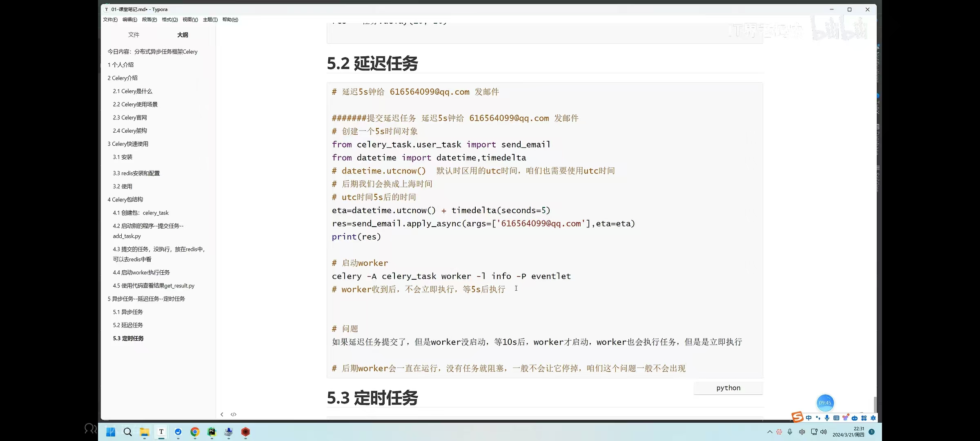Image resolution: width=980 pixels, height=441 pixels.
Task: Switch Sogou input to Chinese/English mode
Action: 808,418
